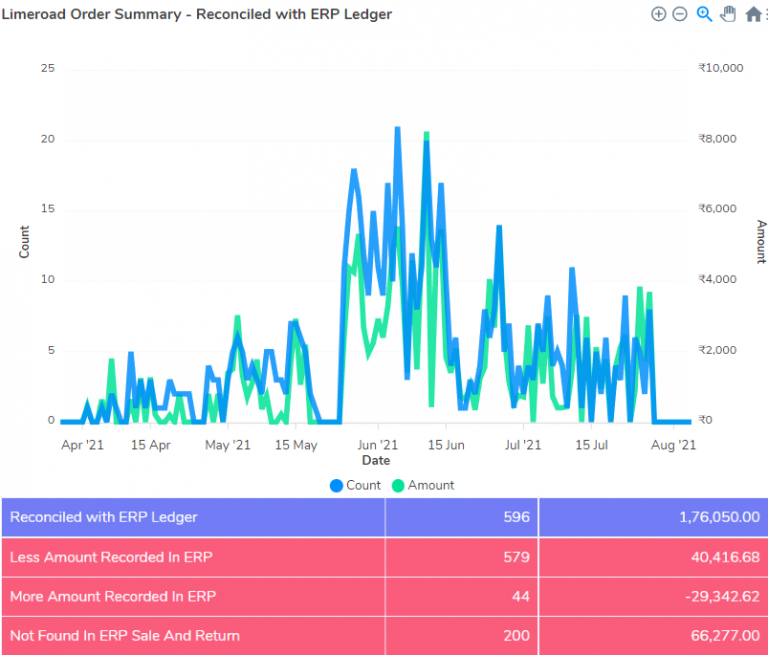The image size is (768, 655).
Task: Click the Jun '21 axis label
Action: [377, 445]
